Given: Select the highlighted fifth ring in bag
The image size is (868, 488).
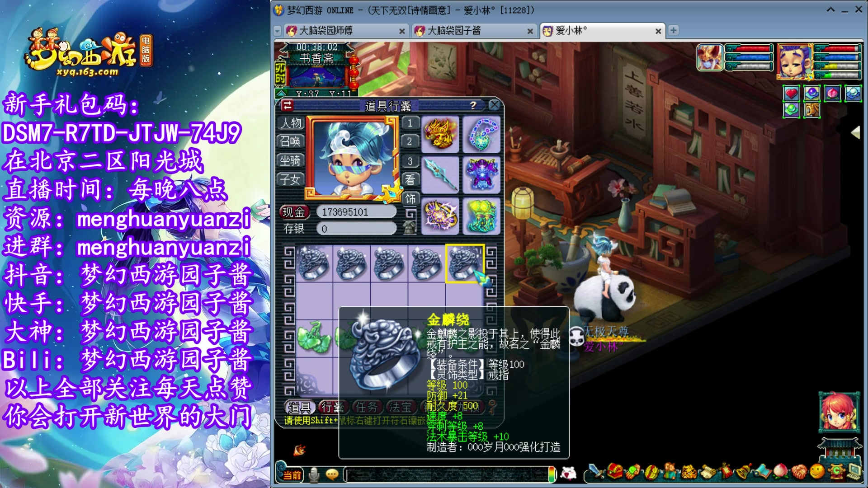Looking at the screenshot, I should pyautogui.click(x=464, y=264).
